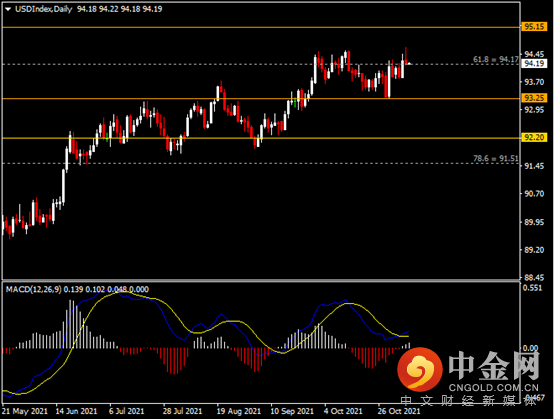Click the 0.00 MACD zero level label
The height and width of the screenshot is (419, 554).
(530, 348)
